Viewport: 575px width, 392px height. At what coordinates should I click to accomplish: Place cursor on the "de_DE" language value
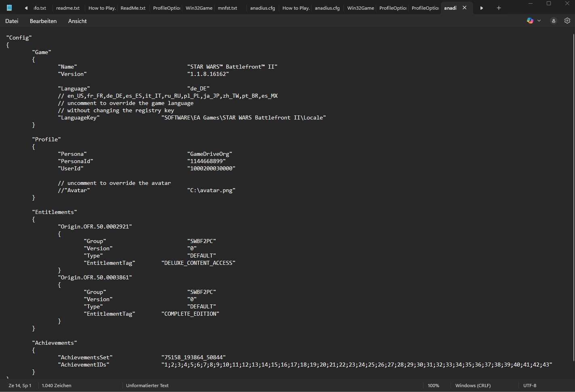pos(198,88)
